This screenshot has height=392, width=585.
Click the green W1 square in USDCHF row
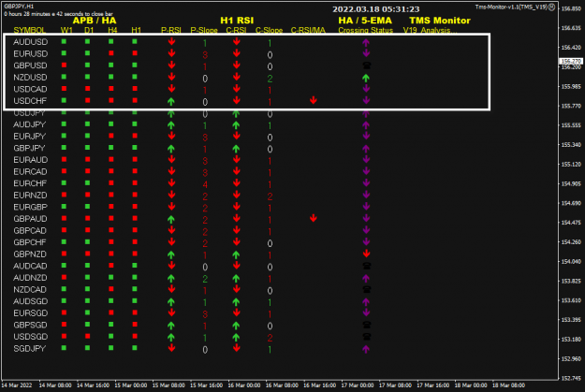65,101
